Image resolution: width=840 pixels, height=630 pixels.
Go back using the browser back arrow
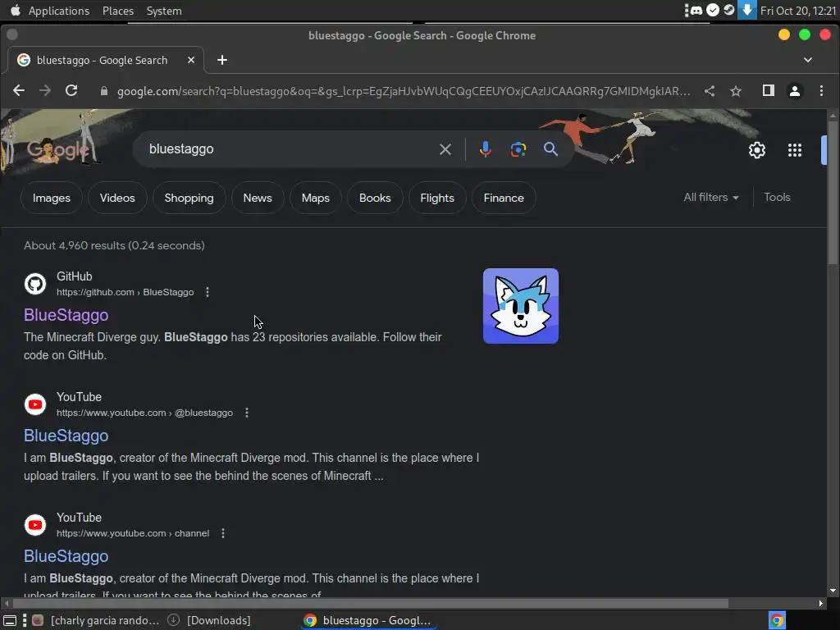19,90
